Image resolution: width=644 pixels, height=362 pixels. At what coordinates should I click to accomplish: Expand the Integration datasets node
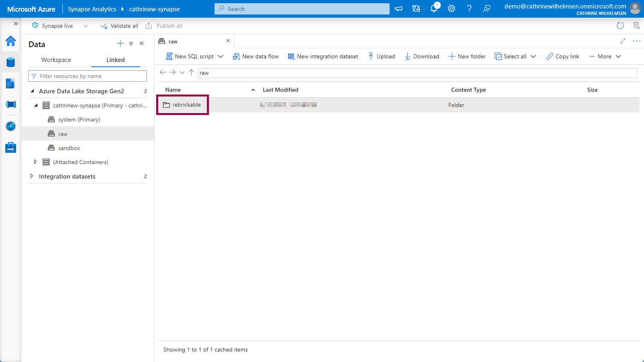click(x=32, y=176)
